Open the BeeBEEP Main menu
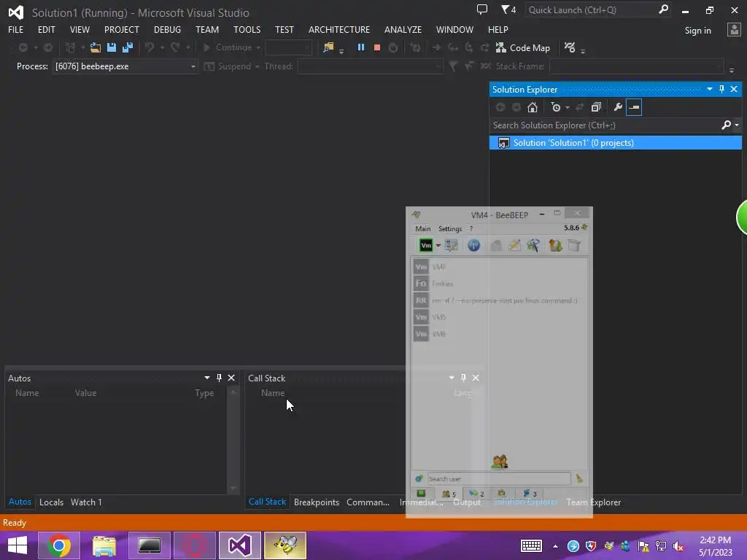This screenshot has width=747, height=560. (x=422, y=228)
